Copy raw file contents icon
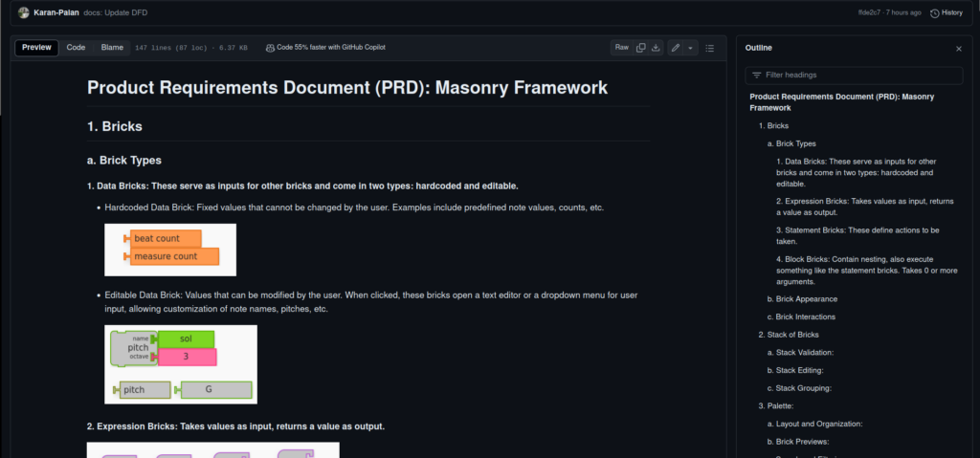 (641, 47)
